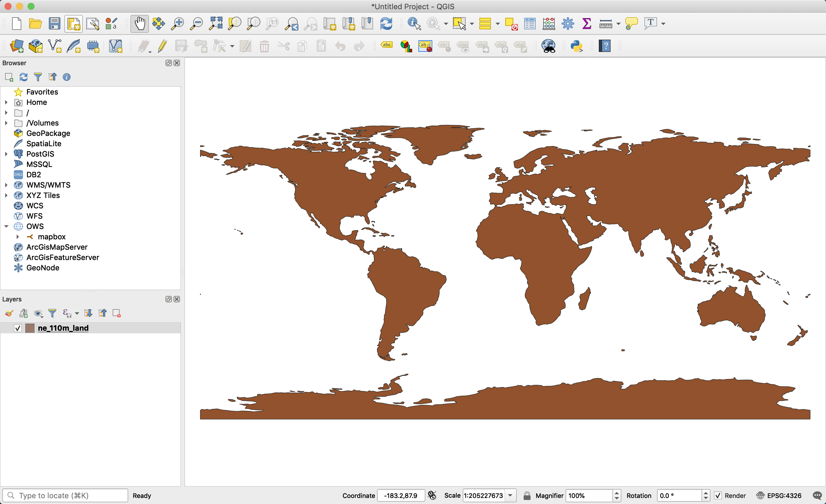Close the Browser panel

click(177, 63)
